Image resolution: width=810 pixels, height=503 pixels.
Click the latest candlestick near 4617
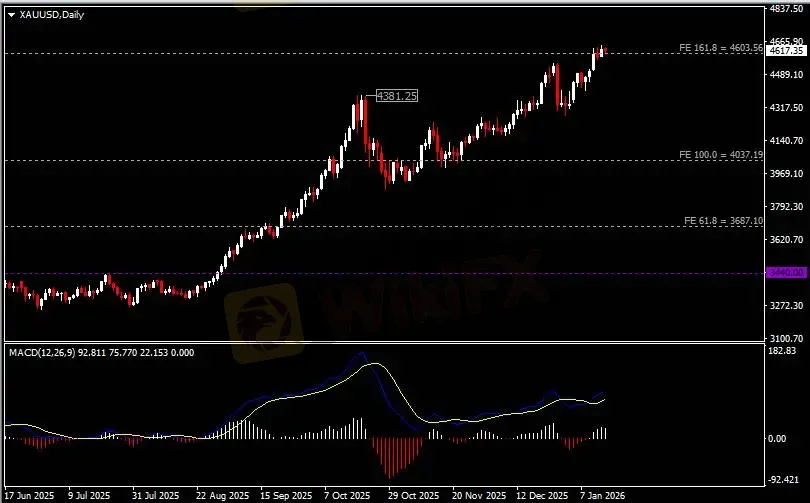[x=603, y=51]
